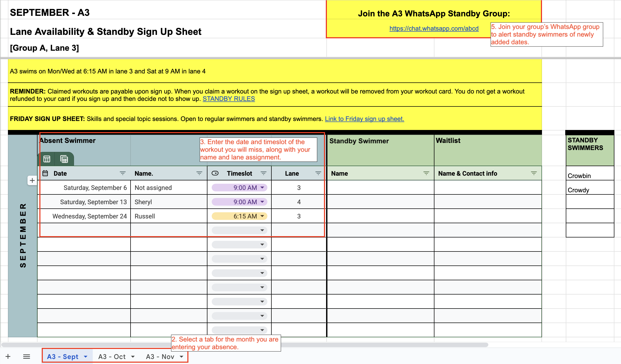Image resolution: width=621 pixels, height=364 pixels.
Task: Open the 9:00 AM timeslot dropdown for Sheryl
Action: (x=262, y=202)
